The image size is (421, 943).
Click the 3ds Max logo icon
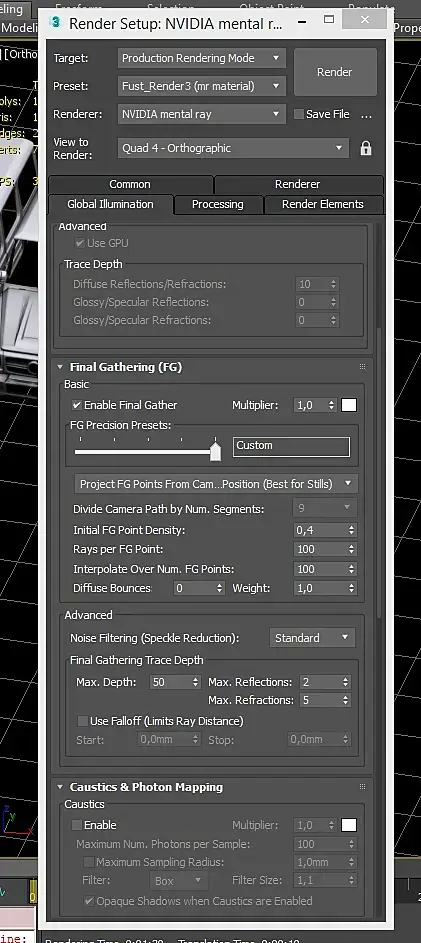pyautogui.click(x=57, y=22)
